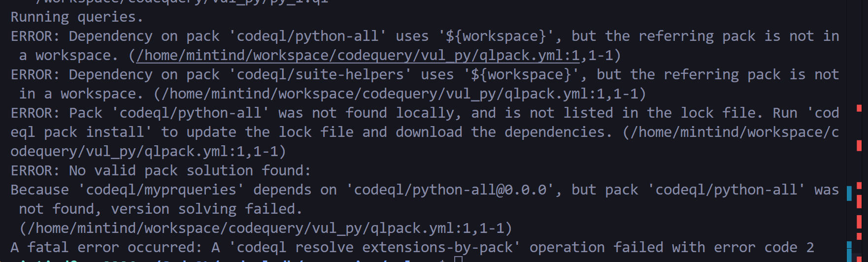Image resolution: width=868 pixels, height=262 pixels.
Task: Open the underlined qlpack.yml:1 file link
Action: [358, 55]
